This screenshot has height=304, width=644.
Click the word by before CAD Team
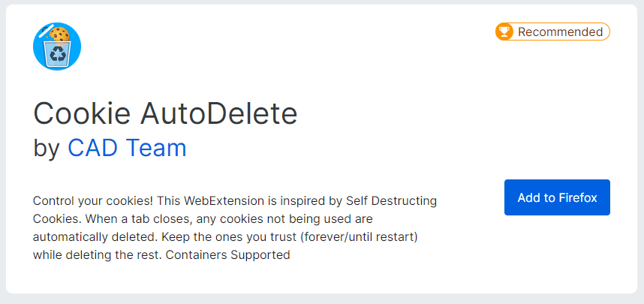[46, 148]
